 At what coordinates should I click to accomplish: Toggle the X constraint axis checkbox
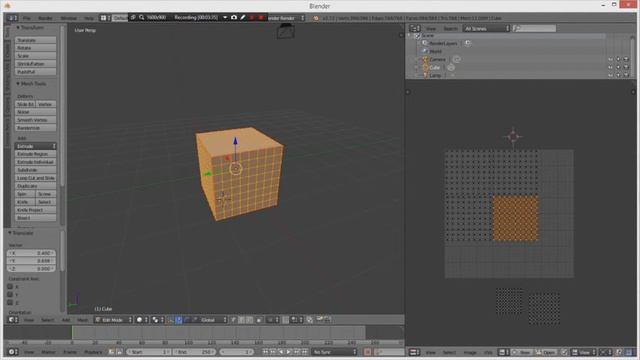coord(10,287)
